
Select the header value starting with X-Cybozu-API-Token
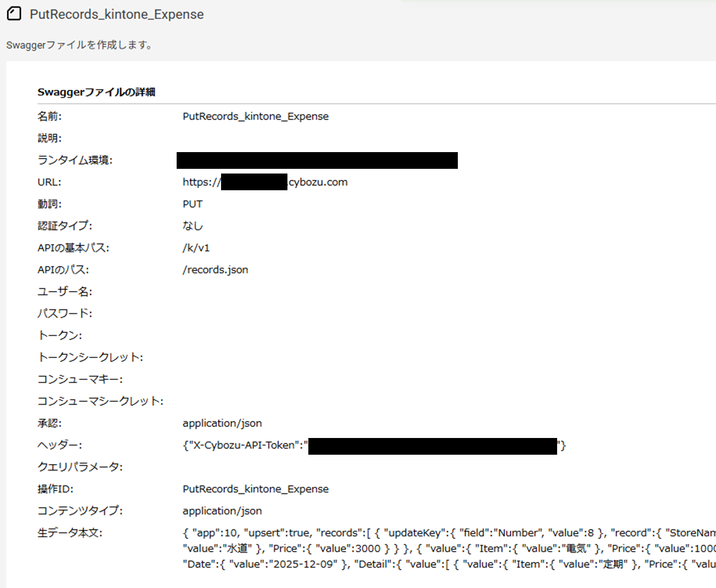click(374, 446)
